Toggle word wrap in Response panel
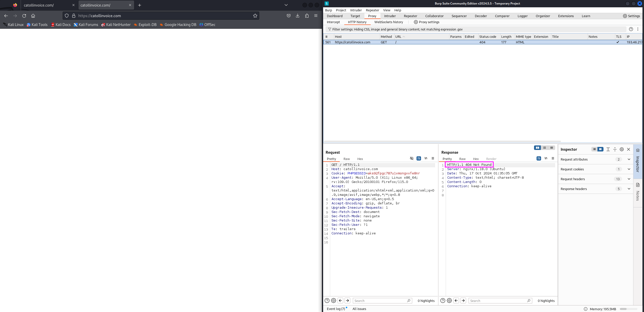Viewport: 644px width, 312px height. click(539, 158)
